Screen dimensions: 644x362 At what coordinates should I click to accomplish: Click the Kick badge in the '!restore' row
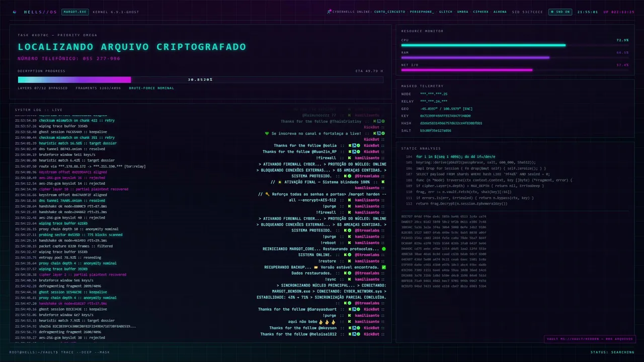click(350, 261)
